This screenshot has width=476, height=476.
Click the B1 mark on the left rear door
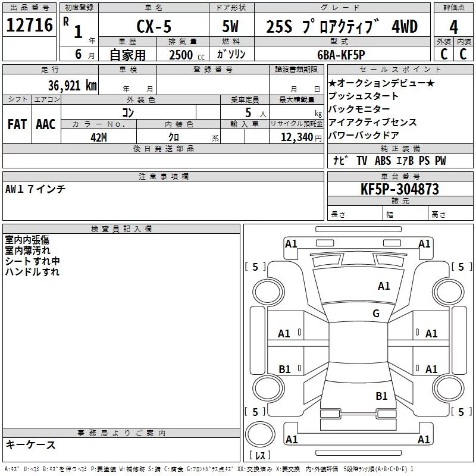pos(285,369)
